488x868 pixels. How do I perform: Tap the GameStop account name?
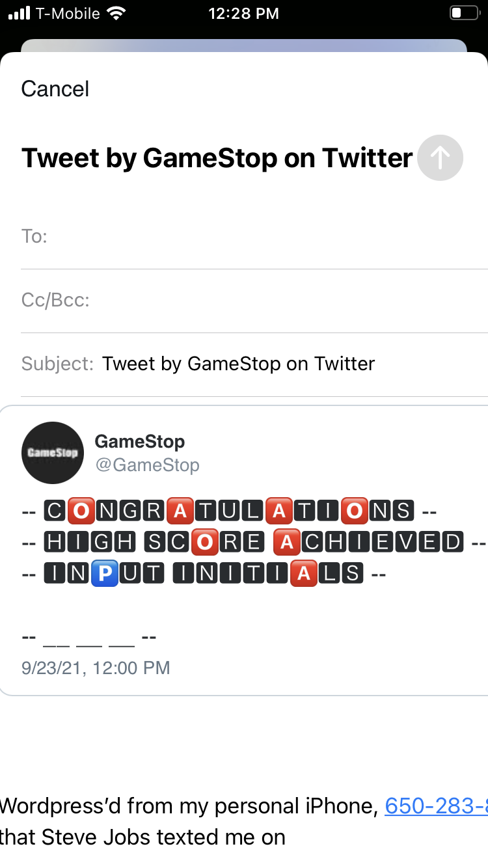(140, 441)
